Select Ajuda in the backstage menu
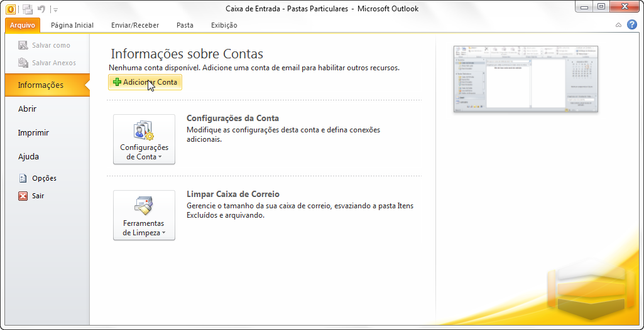 [x=28, y=156]
